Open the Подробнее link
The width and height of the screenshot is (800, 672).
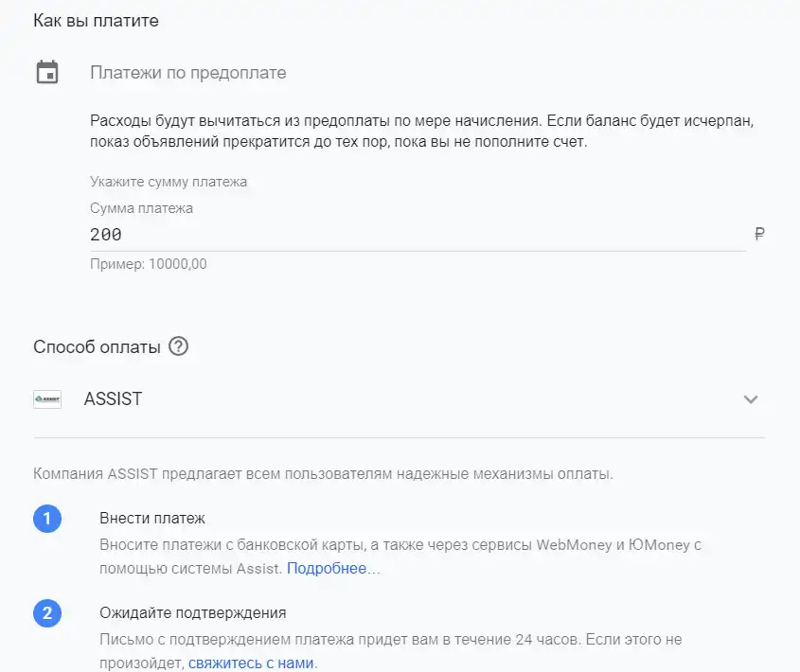click(327, 568)
